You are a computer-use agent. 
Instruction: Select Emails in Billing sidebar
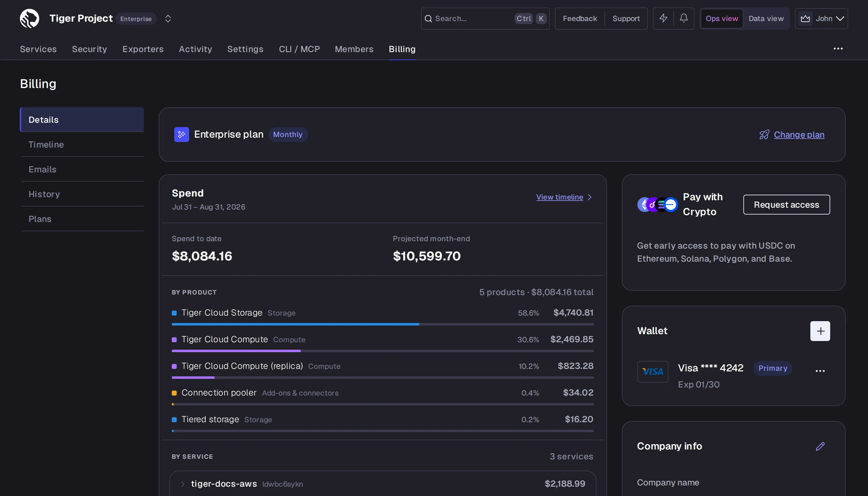(82, 169)
